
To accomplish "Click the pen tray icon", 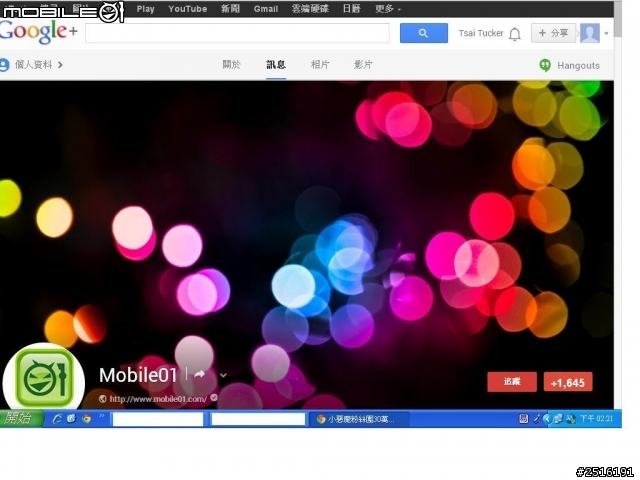I will (x=537, y=419).
